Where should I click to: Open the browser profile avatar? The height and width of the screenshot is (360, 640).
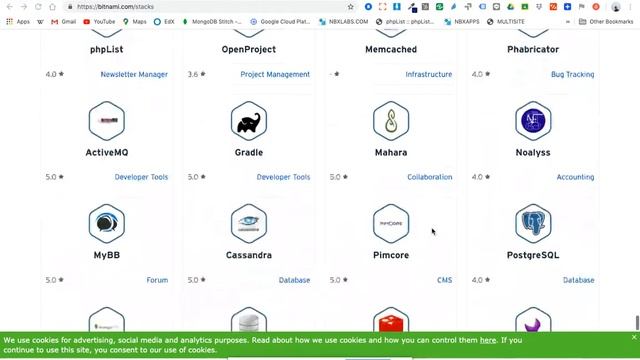click(616, 7)
